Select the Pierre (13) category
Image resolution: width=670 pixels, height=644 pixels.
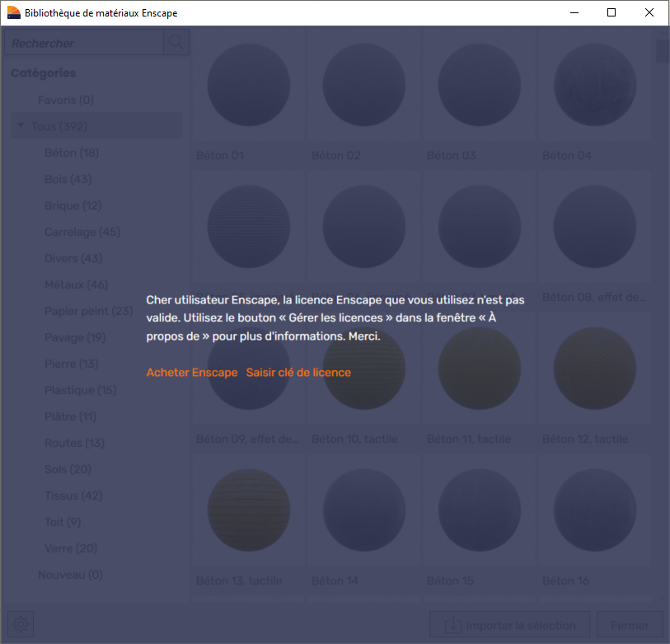pyautogui.click(x=72, y=364)
